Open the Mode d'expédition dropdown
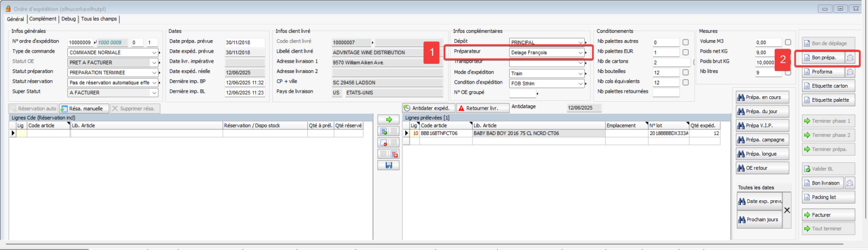 (x=580, y=73)
